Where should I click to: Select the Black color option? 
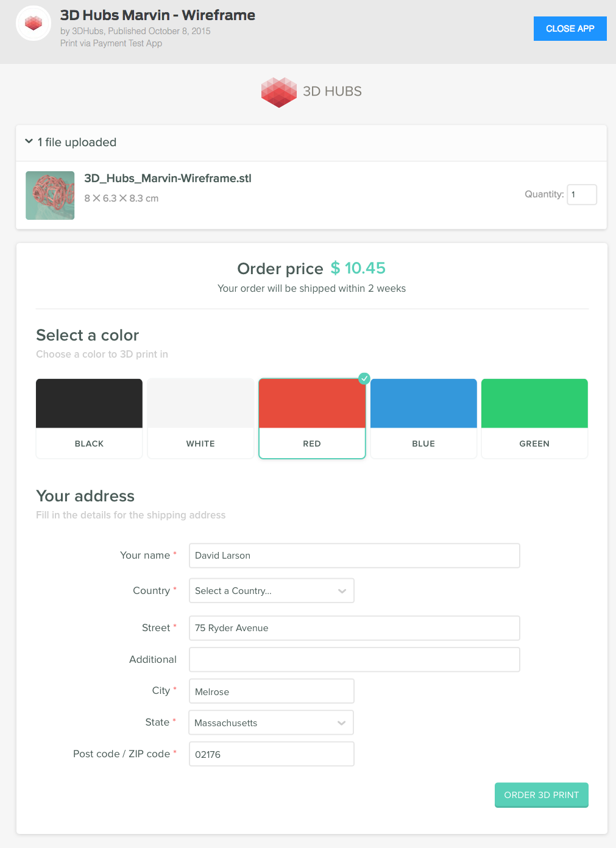(x=89, y=419)
